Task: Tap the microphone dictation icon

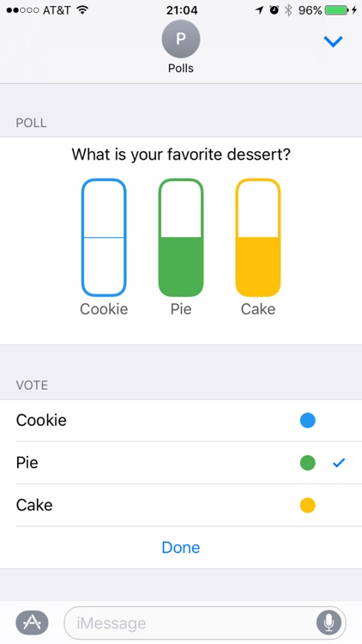Action: [329, 623]
